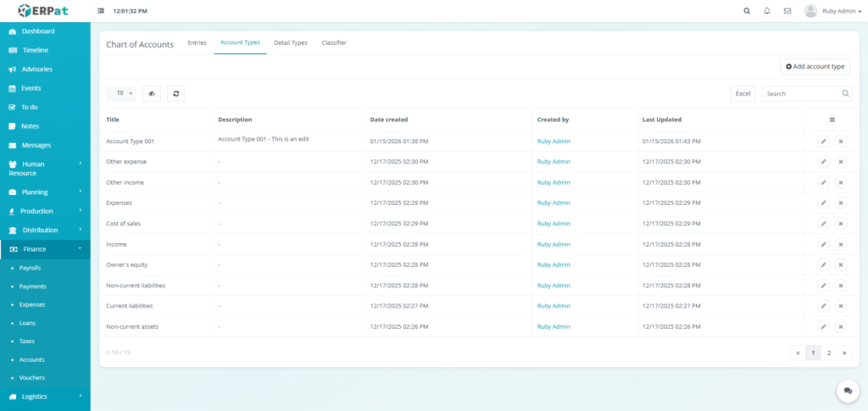Image resolution: width=868 pixels, height=411 pixels.
Task: Refresh the account types table
Action: pos(175,93)
